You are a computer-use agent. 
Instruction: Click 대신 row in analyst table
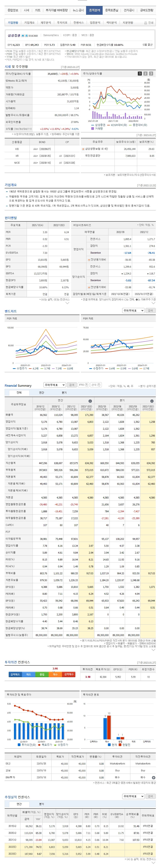tap(80, 764)
